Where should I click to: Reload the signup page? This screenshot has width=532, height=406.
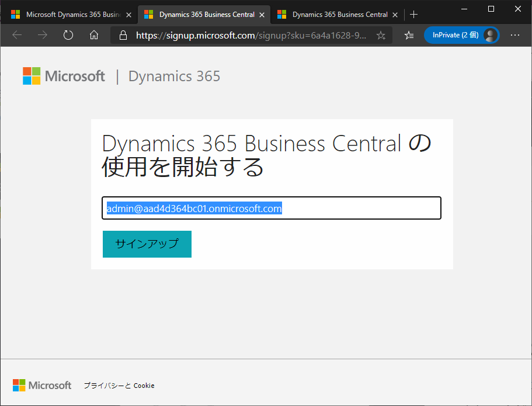[68, 35]
